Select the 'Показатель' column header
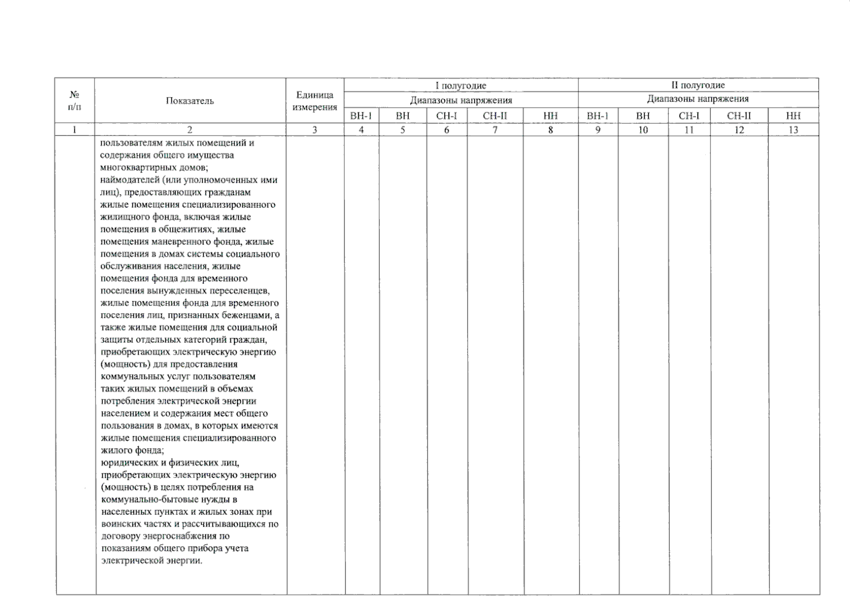The width and height of the screenshot is (850, 616). coord(190,101)
